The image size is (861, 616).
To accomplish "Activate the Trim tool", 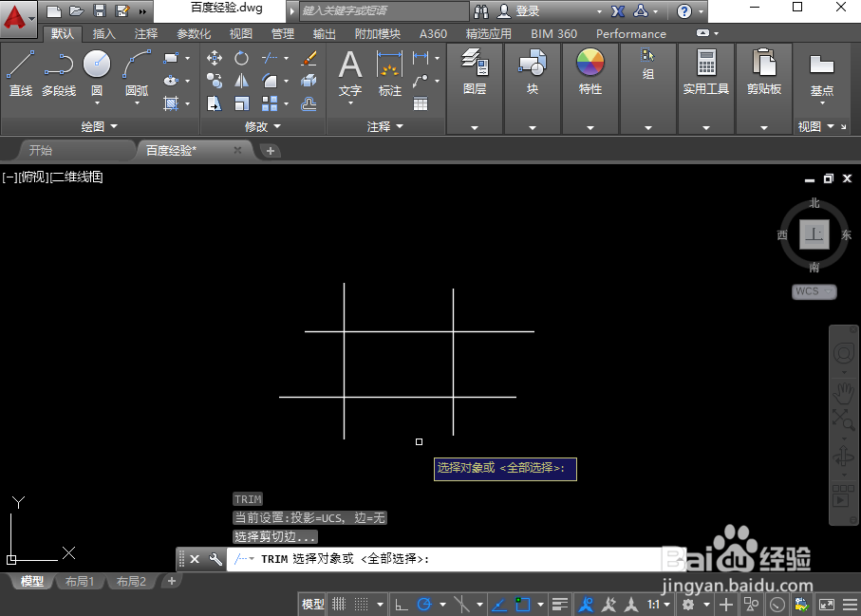I will click(x=270, y=58).
